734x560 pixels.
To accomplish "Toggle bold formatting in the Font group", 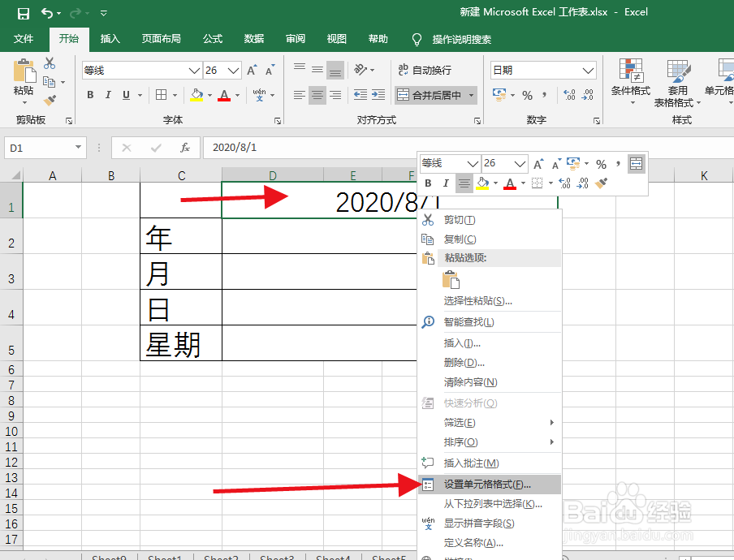I will pyautogui.click(x=90, y=95).
